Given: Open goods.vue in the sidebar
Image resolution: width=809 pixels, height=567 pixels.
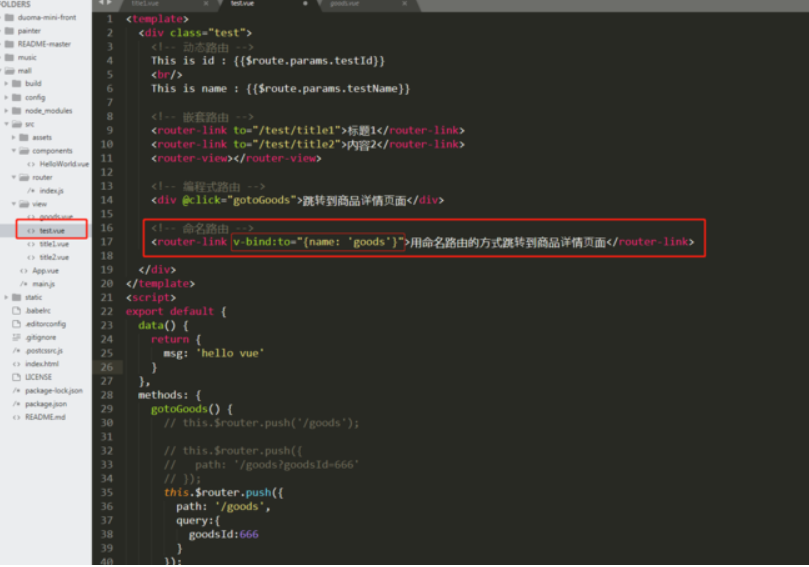Looking at the screenshot, I should coord(56,217).
